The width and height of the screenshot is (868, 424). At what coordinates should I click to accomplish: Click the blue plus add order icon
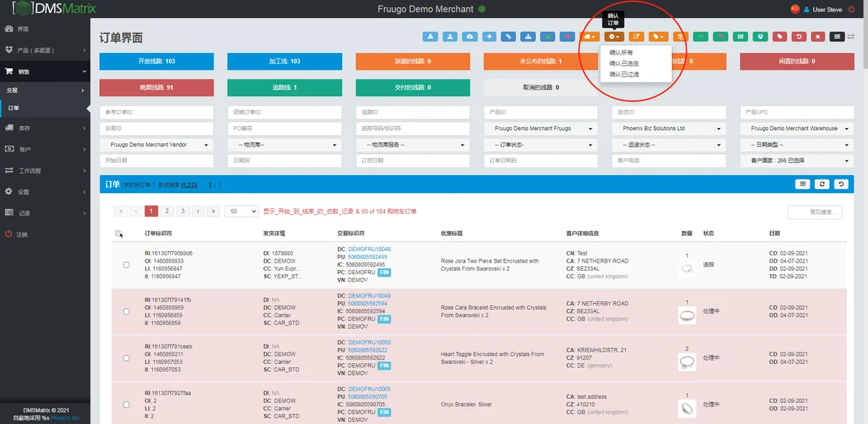pos(490,36)
